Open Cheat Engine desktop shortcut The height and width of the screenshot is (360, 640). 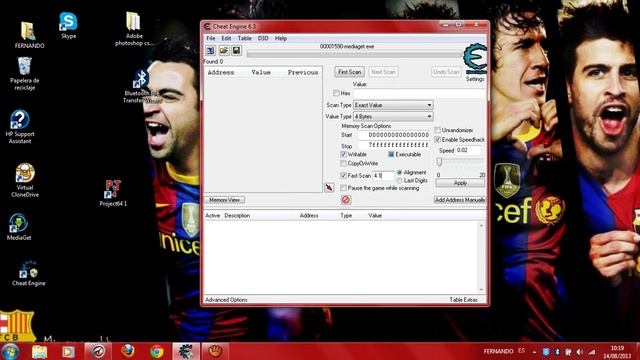pos(29,273)
